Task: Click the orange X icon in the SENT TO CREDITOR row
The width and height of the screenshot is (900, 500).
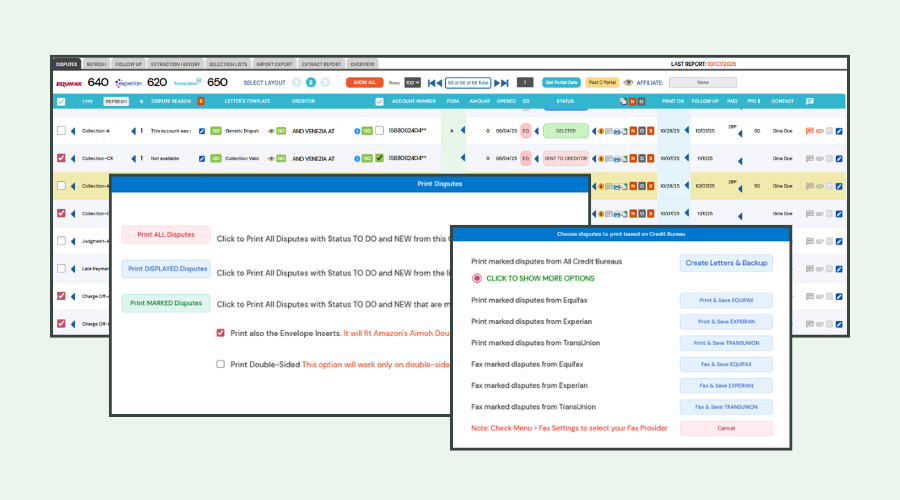Action: 650,158
